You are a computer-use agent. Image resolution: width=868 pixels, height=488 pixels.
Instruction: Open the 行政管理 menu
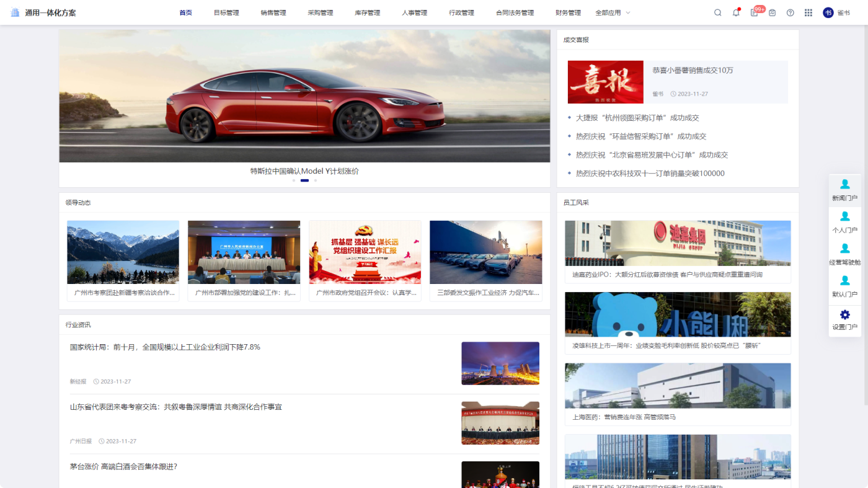point(462,12)
